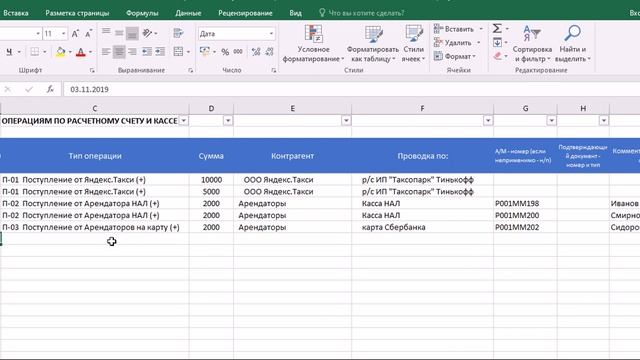This screenshot has height=360, width=640.
Task: Open Стили ячеек gallery
Action: [413, 44]
